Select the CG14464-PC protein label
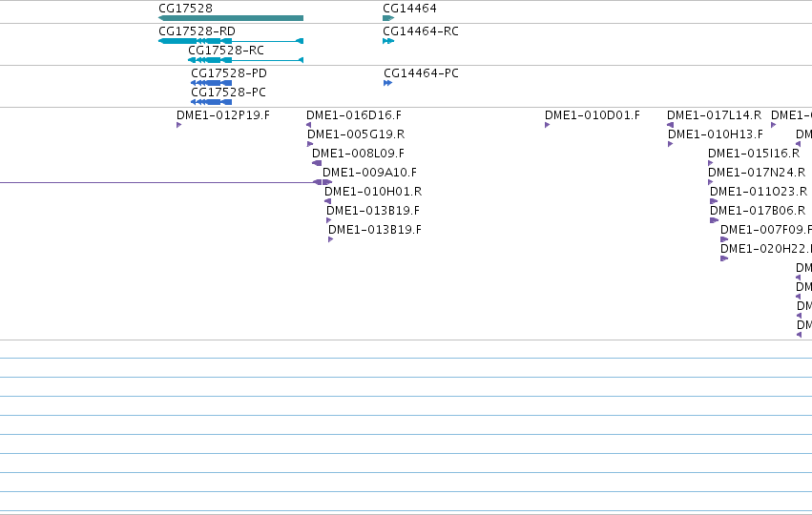 coord(421,73)
